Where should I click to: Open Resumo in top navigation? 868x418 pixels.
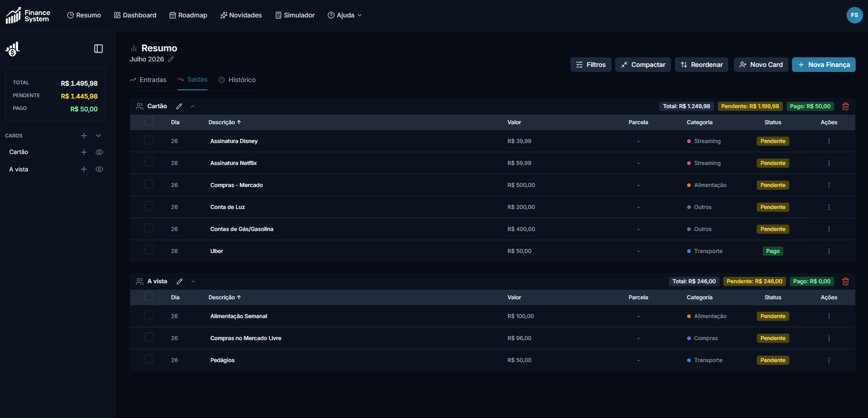(84, 15)
